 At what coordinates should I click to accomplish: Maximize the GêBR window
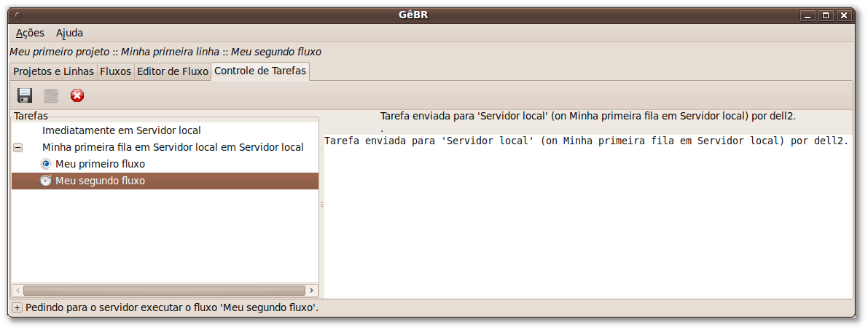point(826,15)
